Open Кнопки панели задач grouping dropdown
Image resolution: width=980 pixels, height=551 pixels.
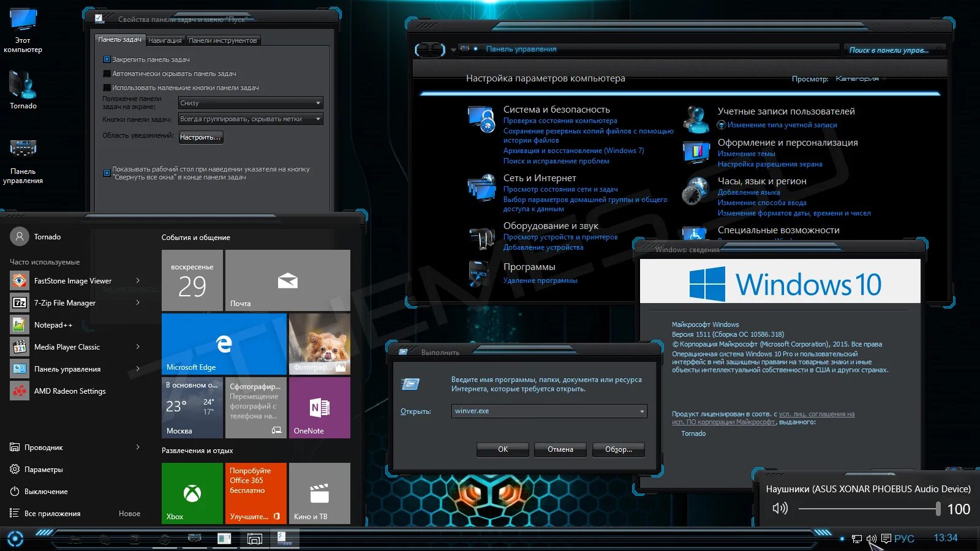pyautogui.click(x=251, y=119)
